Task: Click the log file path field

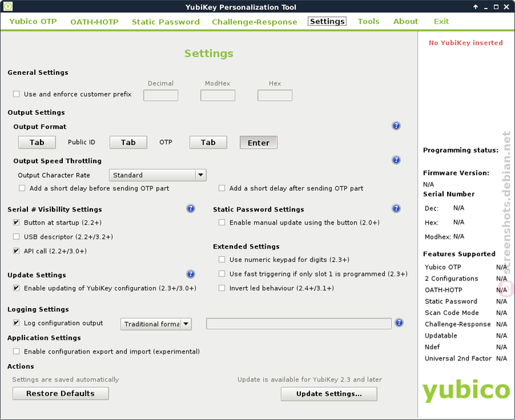Action: point(299,323)
